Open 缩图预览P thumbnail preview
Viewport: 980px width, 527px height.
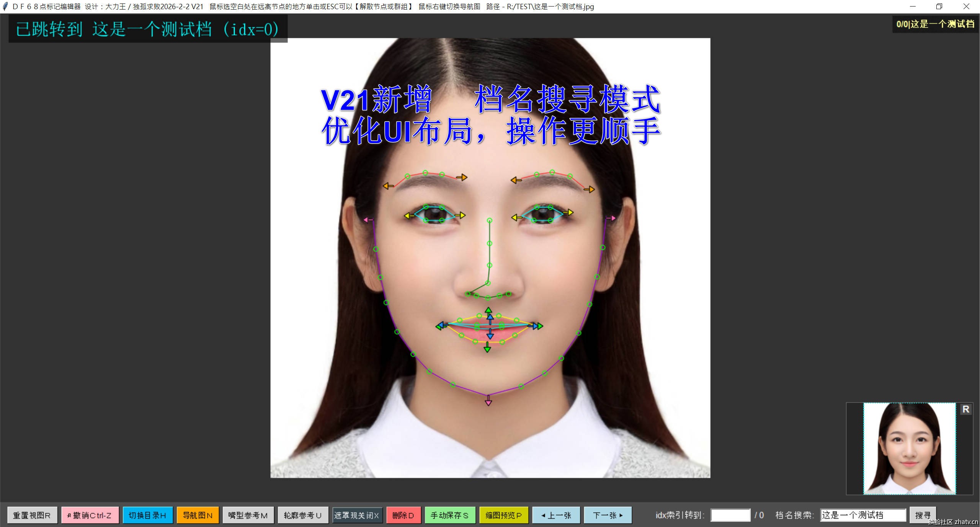tap(503, 515)
